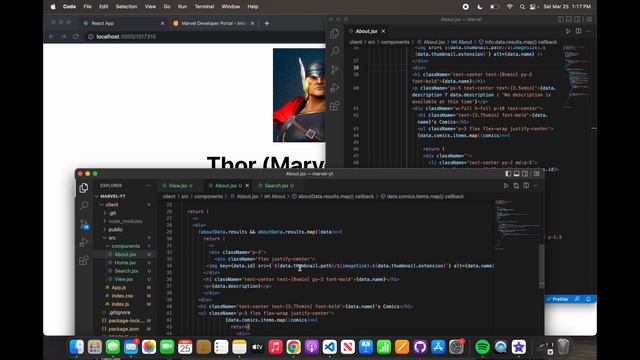Open editor More Actions ellipsis in front window

tap(536, 186)
